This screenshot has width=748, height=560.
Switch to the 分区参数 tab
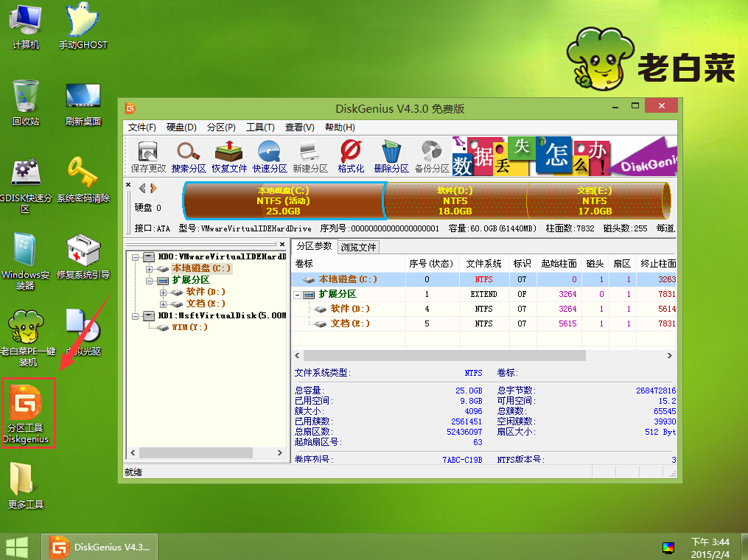pyautogui.click(x=314, y=246)
